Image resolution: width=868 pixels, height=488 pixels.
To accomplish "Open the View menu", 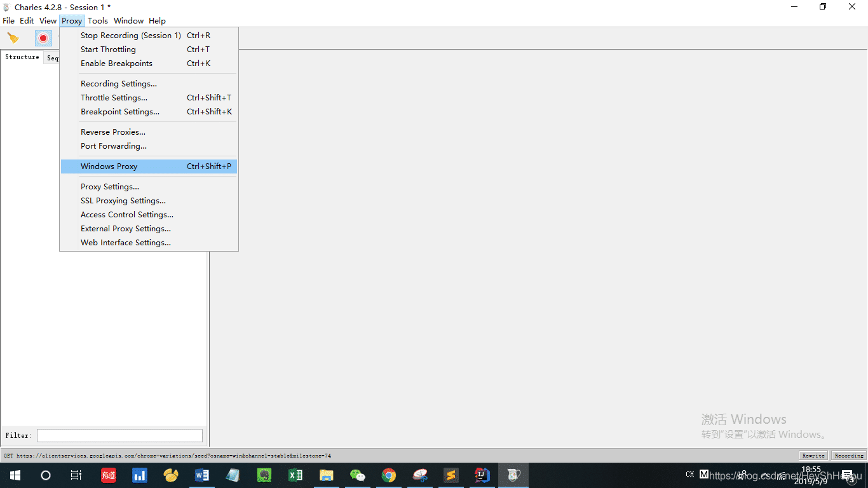I will point(48,20).
